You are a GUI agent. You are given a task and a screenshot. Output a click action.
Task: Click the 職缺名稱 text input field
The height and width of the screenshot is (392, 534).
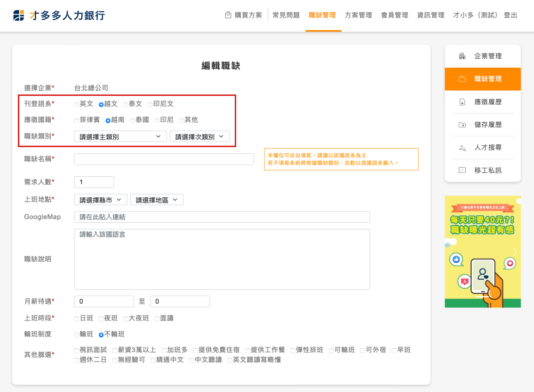coord(164,159)
